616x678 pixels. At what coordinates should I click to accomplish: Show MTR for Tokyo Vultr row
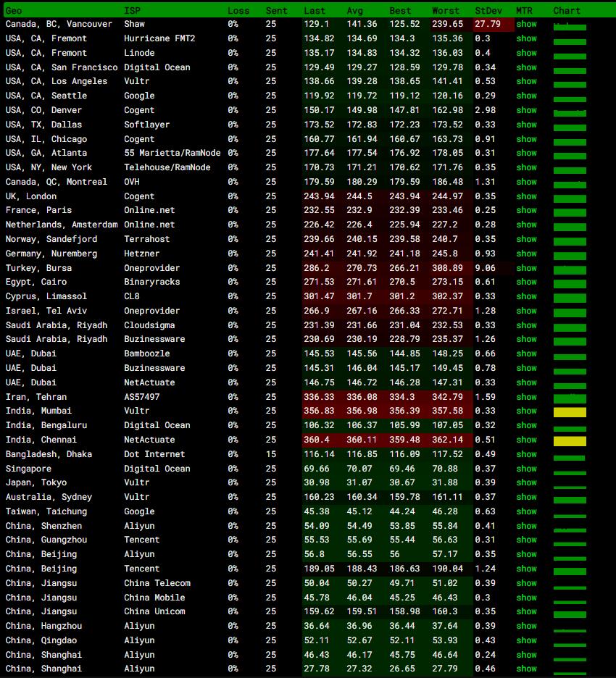526,482
